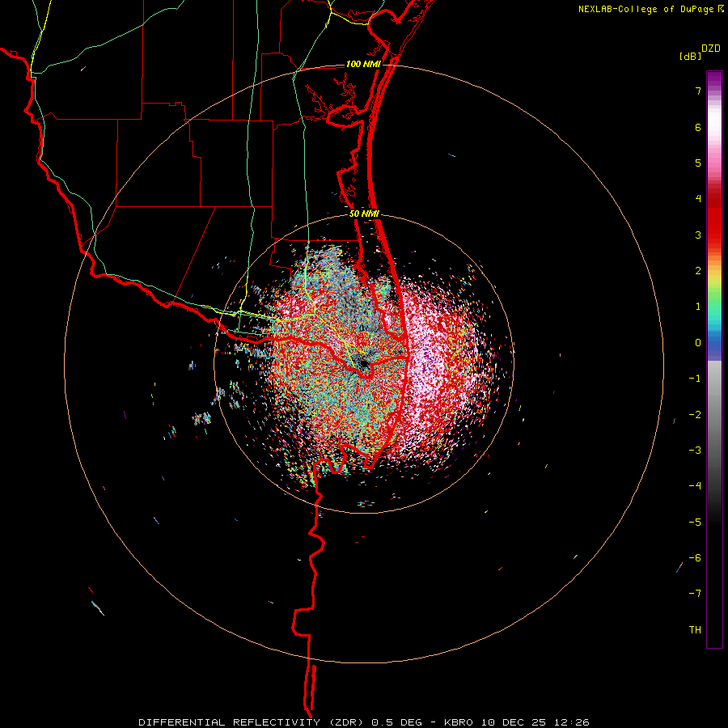Click the -5 tick label on the scale
728x728 pixels.
coord(695,523)
